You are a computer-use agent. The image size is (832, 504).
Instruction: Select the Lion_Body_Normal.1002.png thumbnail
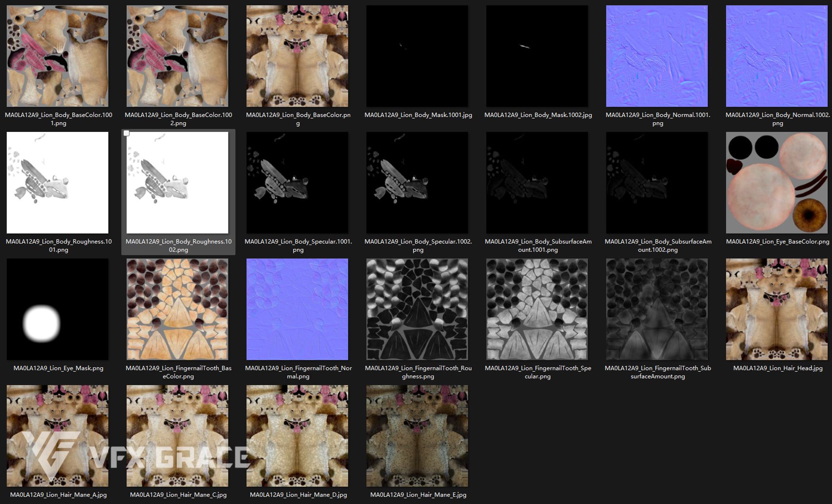(777, 56)
